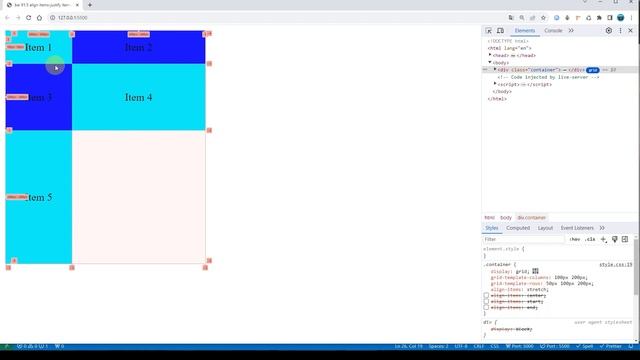
Task: Open the browser profile avatar
Action: (x=620, y=18)
